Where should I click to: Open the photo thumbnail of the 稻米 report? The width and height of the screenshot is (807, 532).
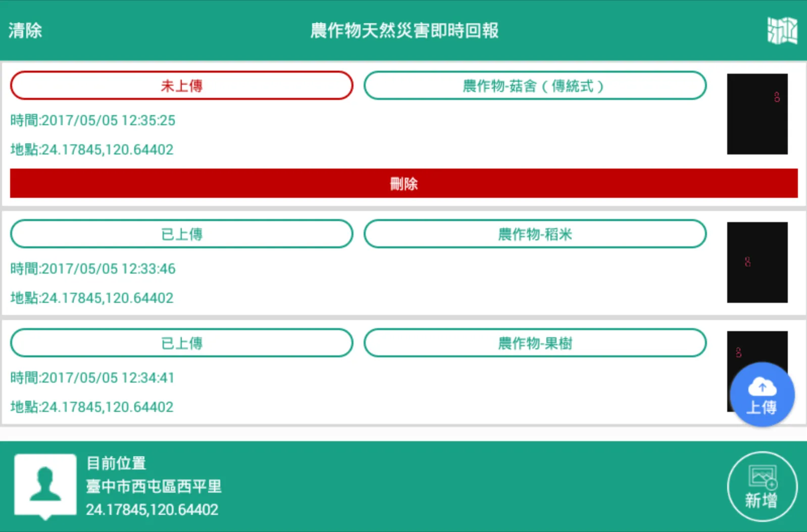point(757,262)
